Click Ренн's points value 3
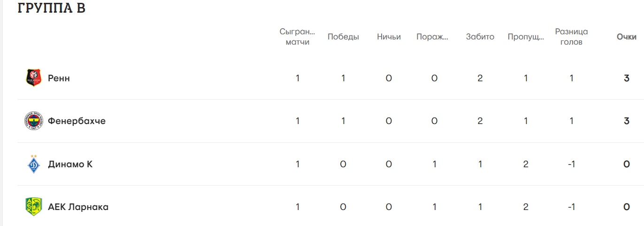 point(626,78)
